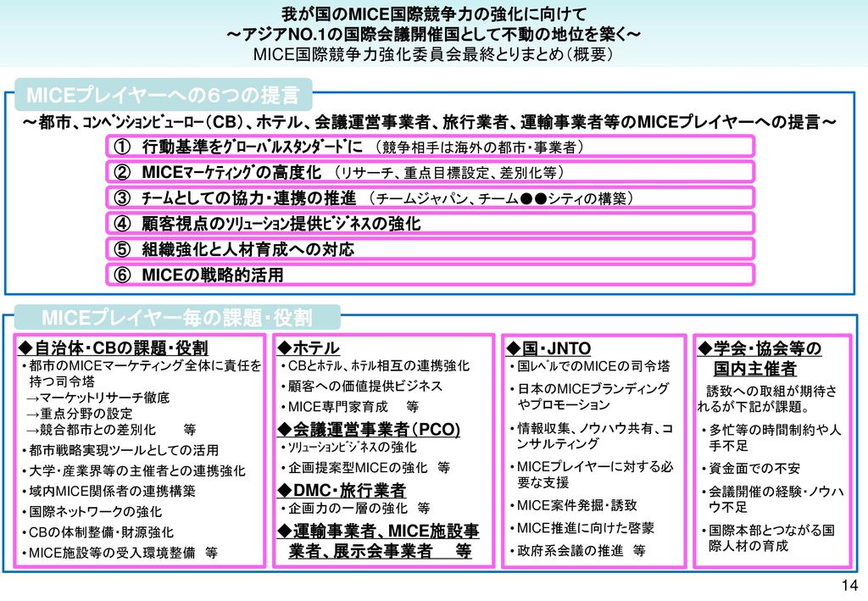The image size is (868, 601).
Task: Click the bullet 政府系会議の推進
Action: click(577, 551)
